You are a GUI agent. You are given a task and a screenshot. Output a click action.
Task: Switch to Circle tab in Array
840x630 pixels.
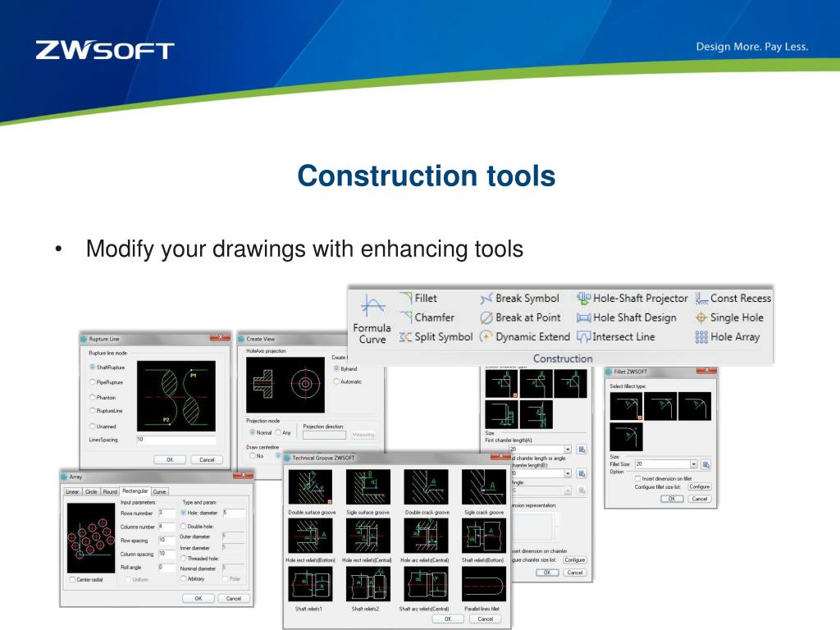[x=91, y=492]
